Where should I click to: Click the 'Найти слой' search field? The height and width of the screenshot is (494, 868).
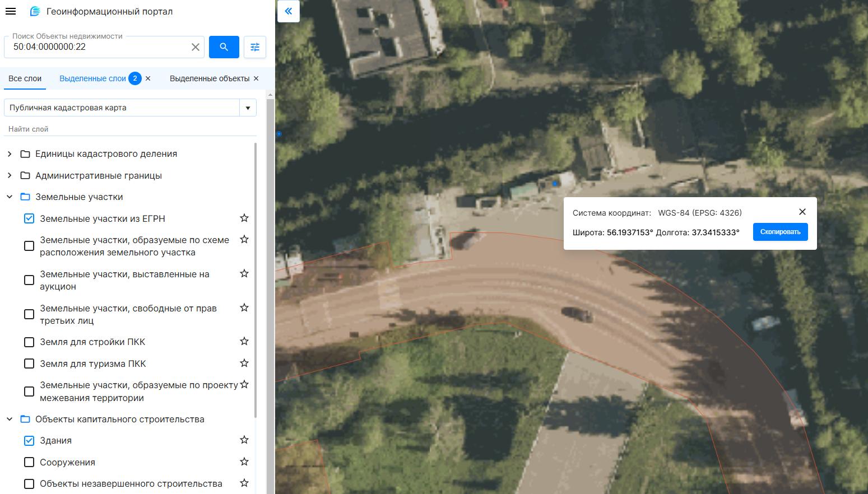point(129,129)
